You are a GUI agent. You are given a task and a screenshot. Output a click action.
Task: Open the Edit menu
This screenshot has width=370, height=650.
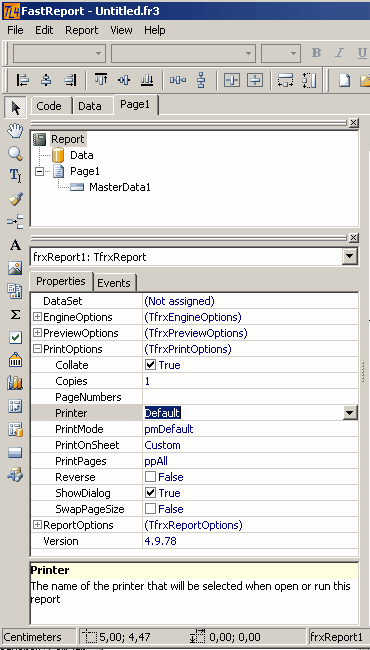click(44, 30)
